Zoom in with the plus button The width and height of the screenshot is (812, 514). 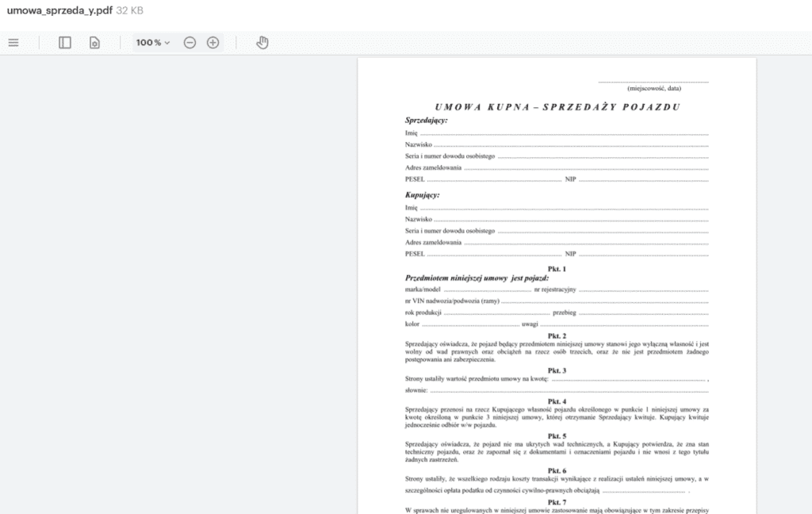pos(213,43)
